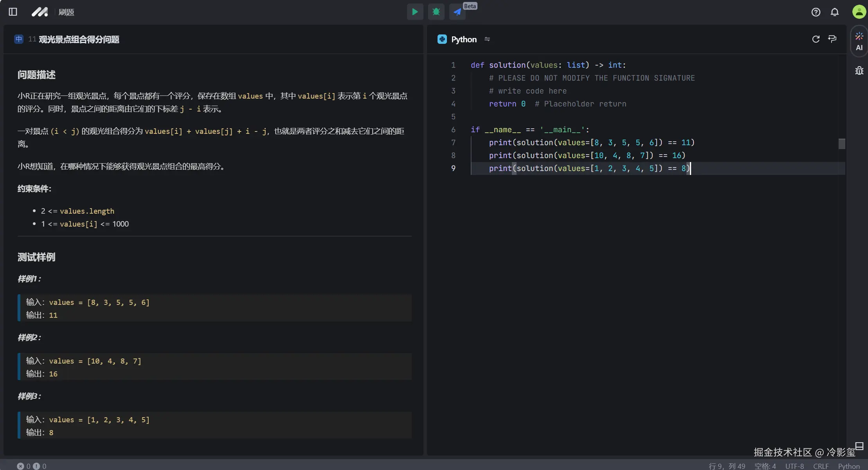
Task: Place the cursor on line 4 return statement
Action: (502, 104)
